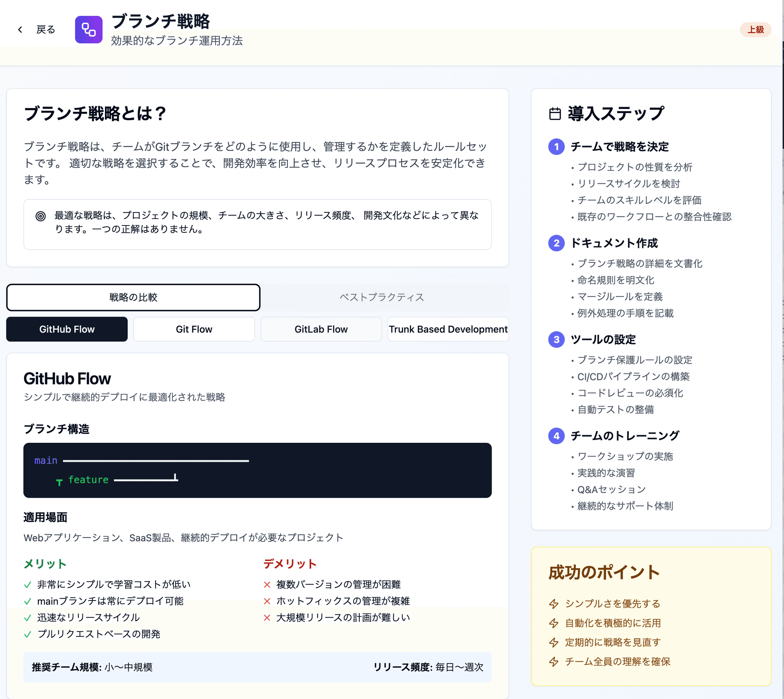784x699 pixels.
Task: Click lightning icon next to 自動化を積極的に活用
Action: pos(554,623)
